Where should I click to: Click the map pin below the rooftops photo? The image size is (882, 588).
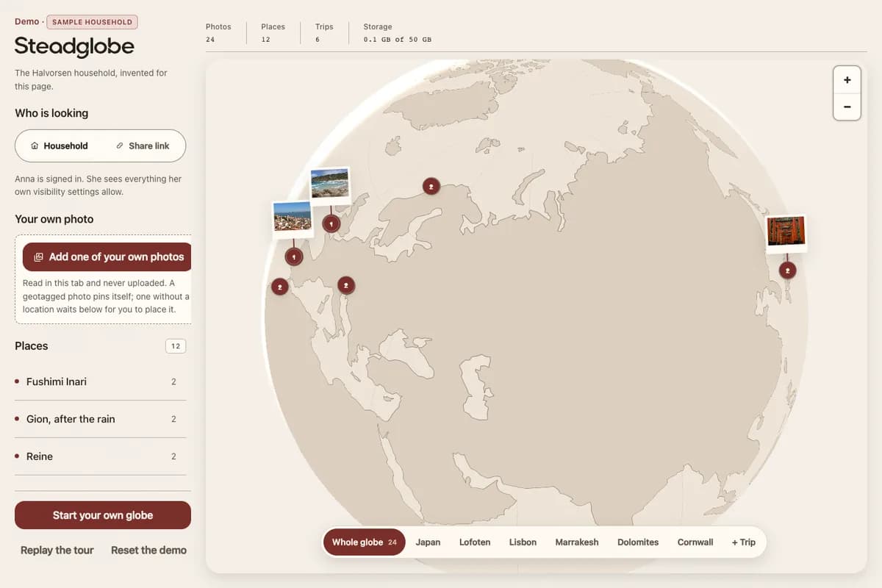[x=294, y=257]
